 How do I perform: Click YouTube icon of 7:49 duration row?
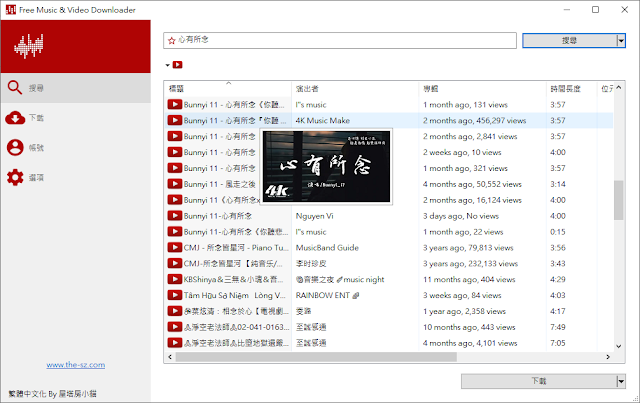pos(175,327)
